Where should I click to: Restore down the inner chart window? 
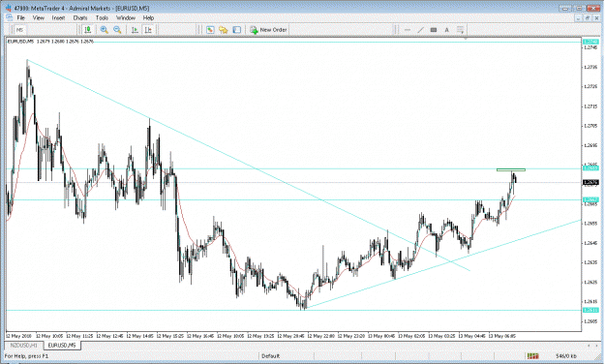click(x=588, y=17)
